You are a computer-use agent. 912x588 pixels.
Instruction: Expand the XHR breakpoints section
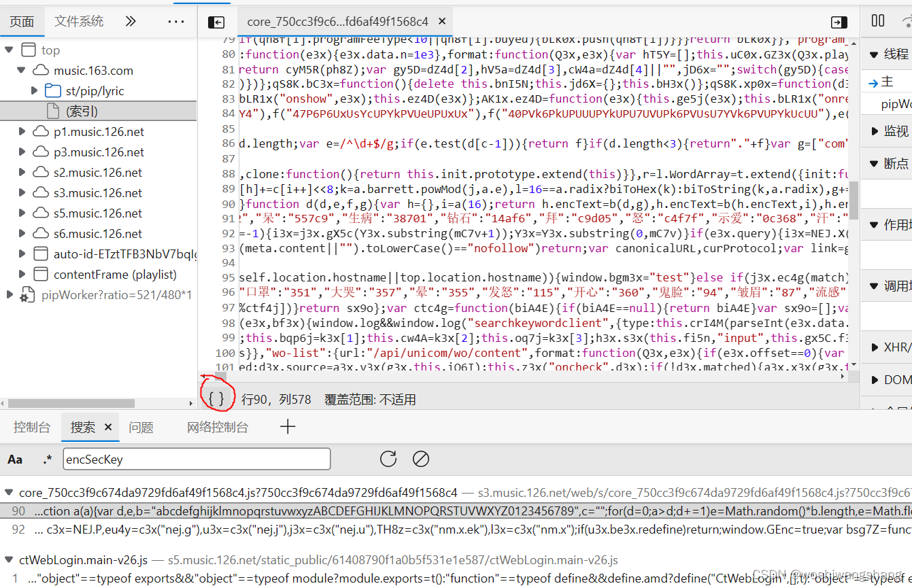888,347
